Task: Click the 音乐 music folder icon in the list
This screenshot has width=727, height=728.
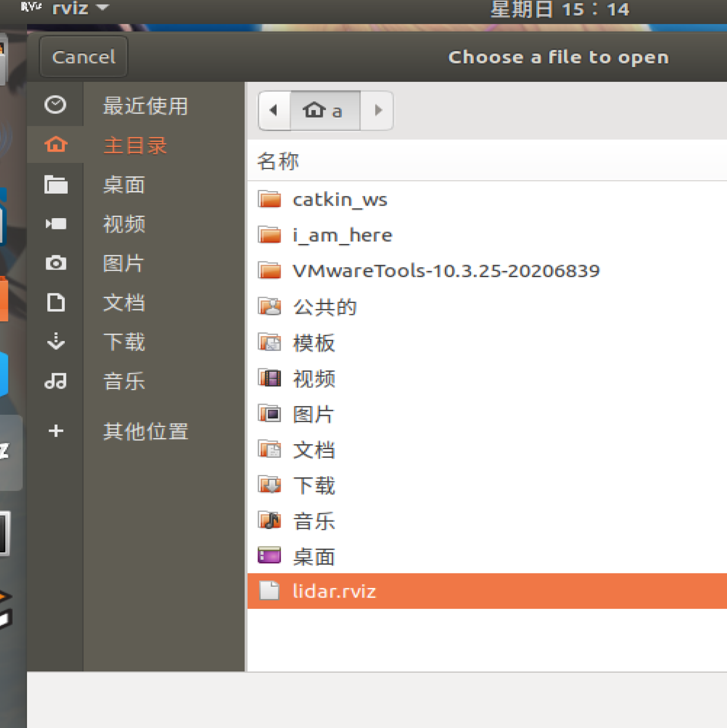Action: pos(270,521)
